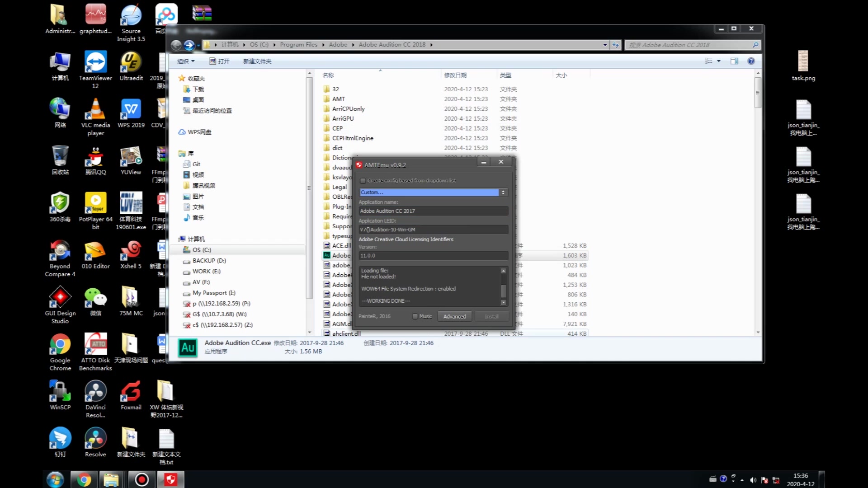Expand the address bar history dropdown
This screenshot has height=488, width=868.
(x=605, y=45)
